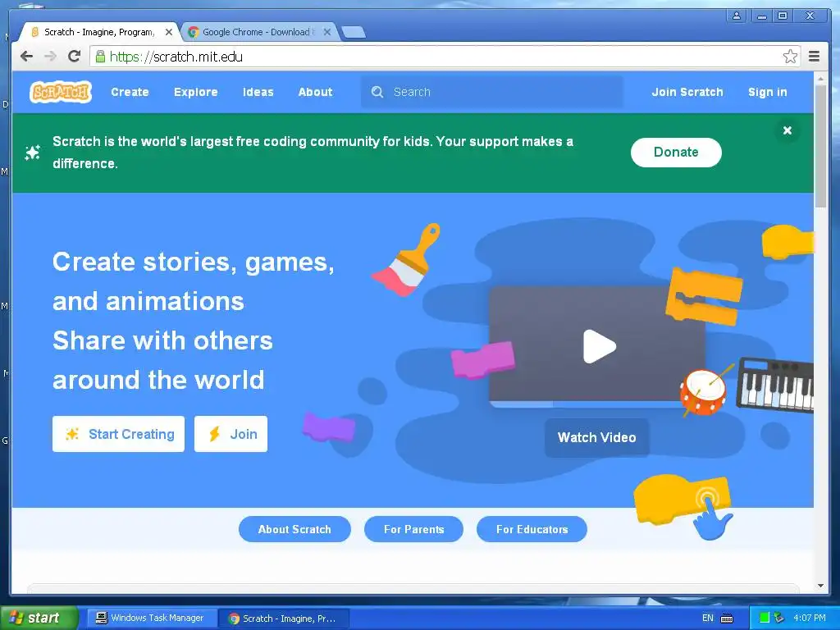Click the browser back arrow
The image size is (840, 630).
(x=26, y=57)
